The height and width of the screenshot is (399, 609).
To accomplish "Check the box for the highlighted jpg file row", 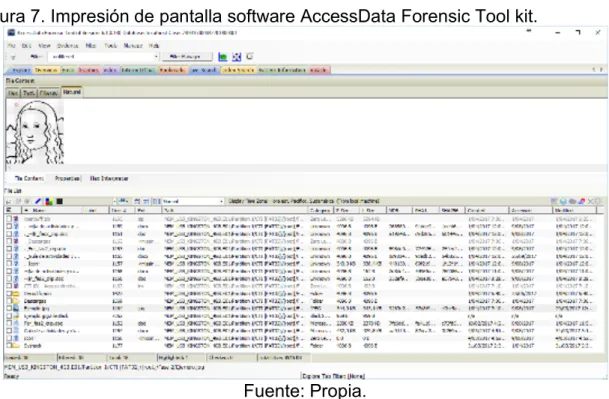I will tap(9, 308).
